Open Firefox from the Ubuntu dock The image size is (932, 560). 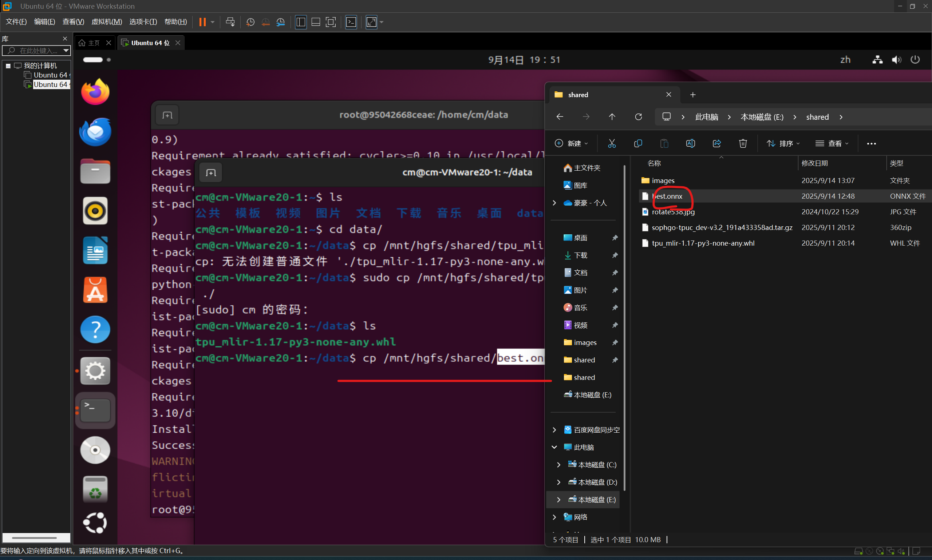[95, 92]
